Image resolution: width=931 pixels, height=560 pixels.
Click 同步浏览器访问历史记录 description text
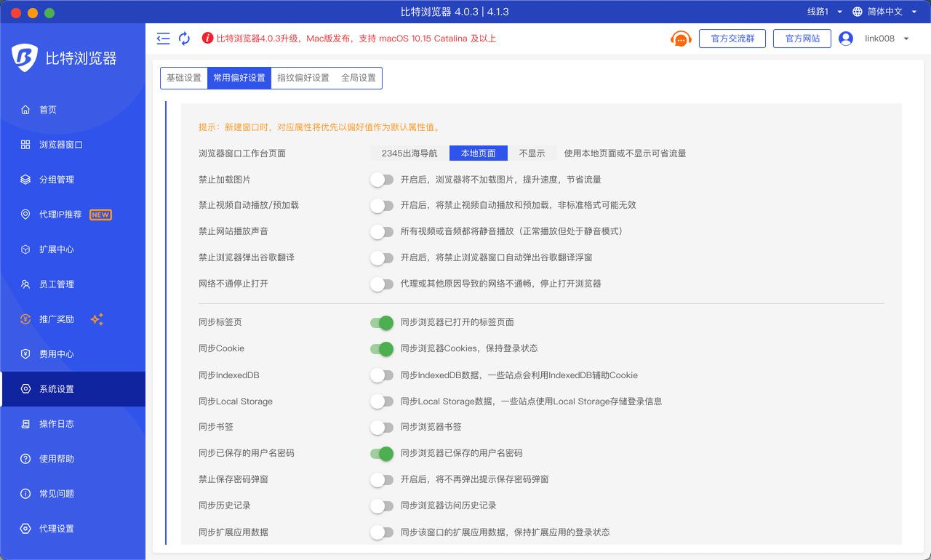coord(449,505)
